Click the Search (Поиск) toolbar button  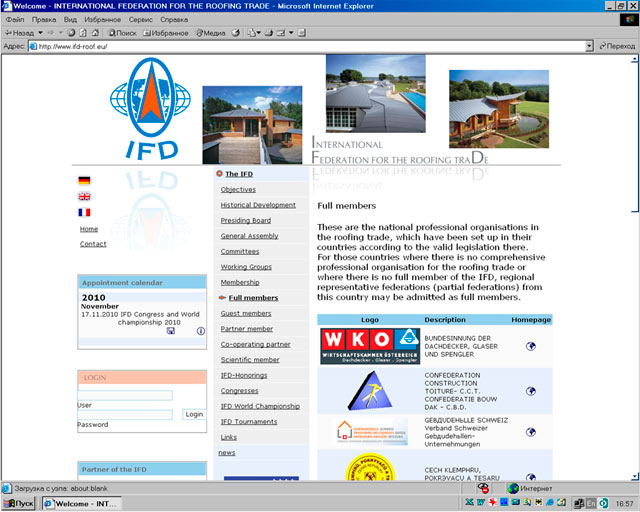point(120,33)
